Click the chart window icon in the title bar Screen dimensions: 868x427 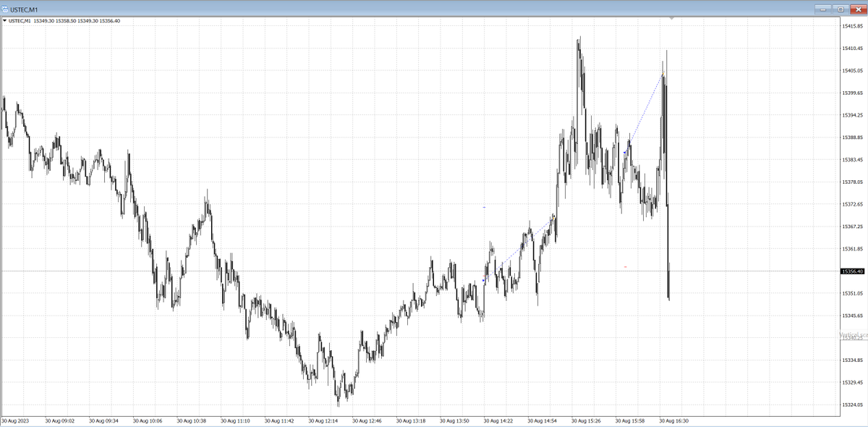5,9
